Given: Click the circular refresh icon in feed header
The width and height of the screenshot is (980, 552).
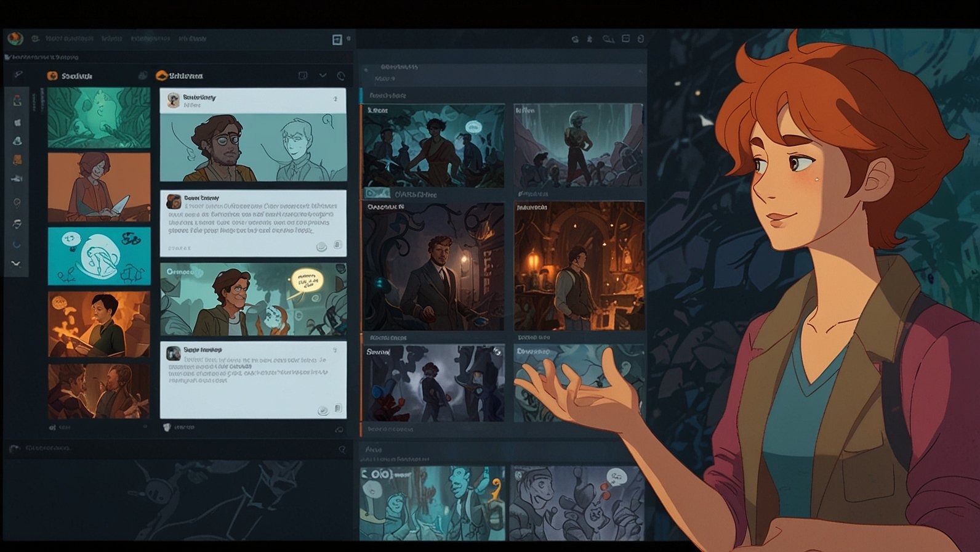Looking at the screenshot, I should click(341, 76).
